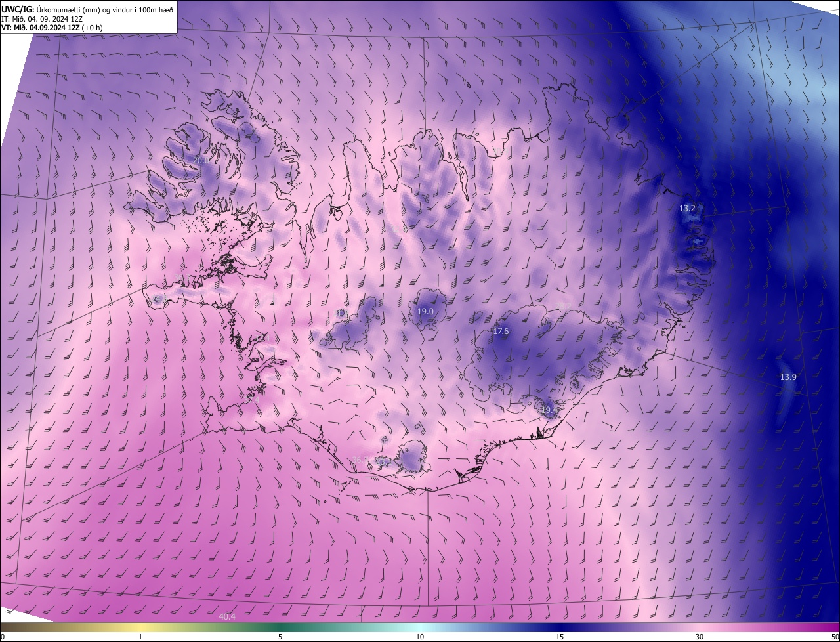Click the '1' tick label on the colour scale
The height and width of the screenshot is (642, 840).
point(140,637)
